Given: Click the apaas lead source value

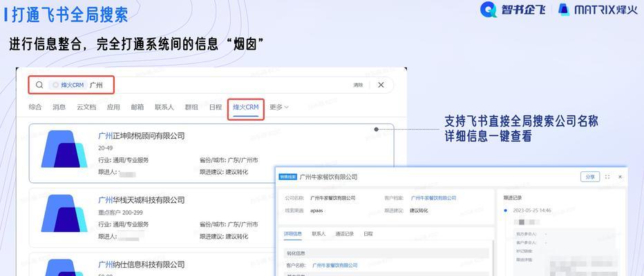Looking at the screenshot, I should tap(316, 210).
